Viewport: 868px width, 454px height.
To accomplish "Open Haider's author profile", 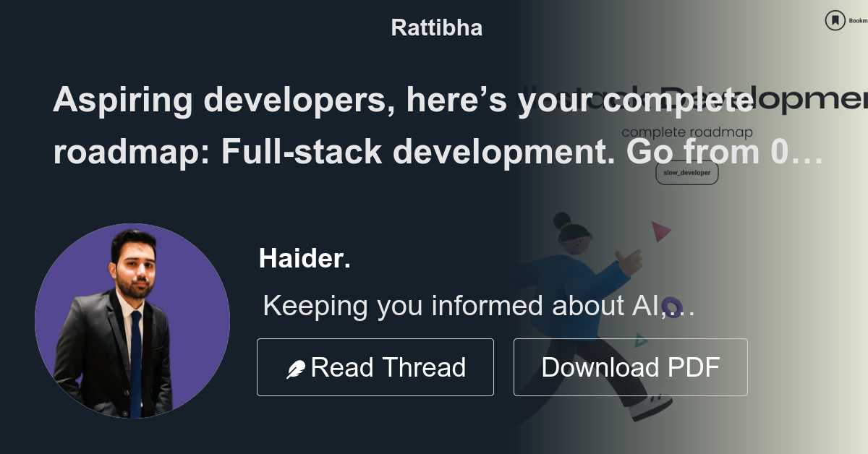I will point(305,258).
